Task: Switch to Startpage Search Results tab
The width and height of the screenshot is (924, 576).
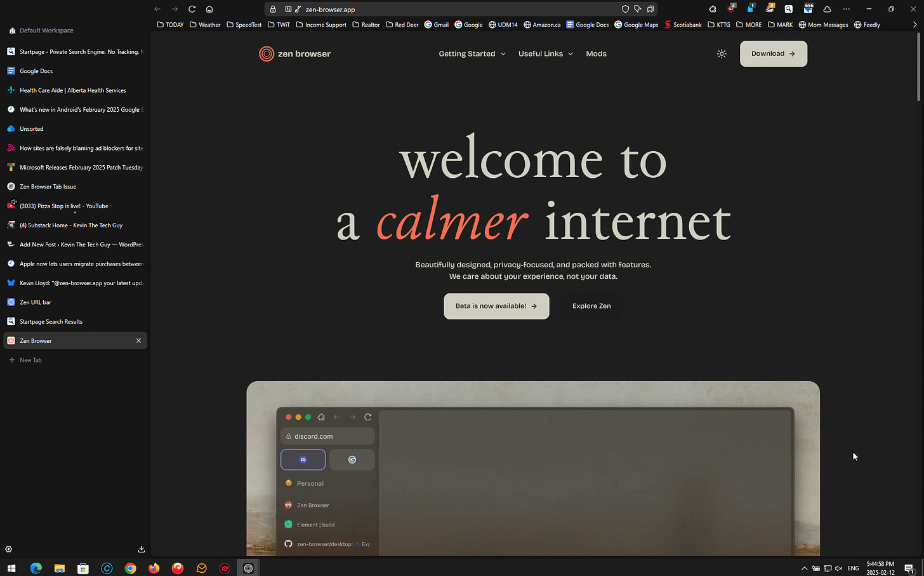Action: coord(76,321)
